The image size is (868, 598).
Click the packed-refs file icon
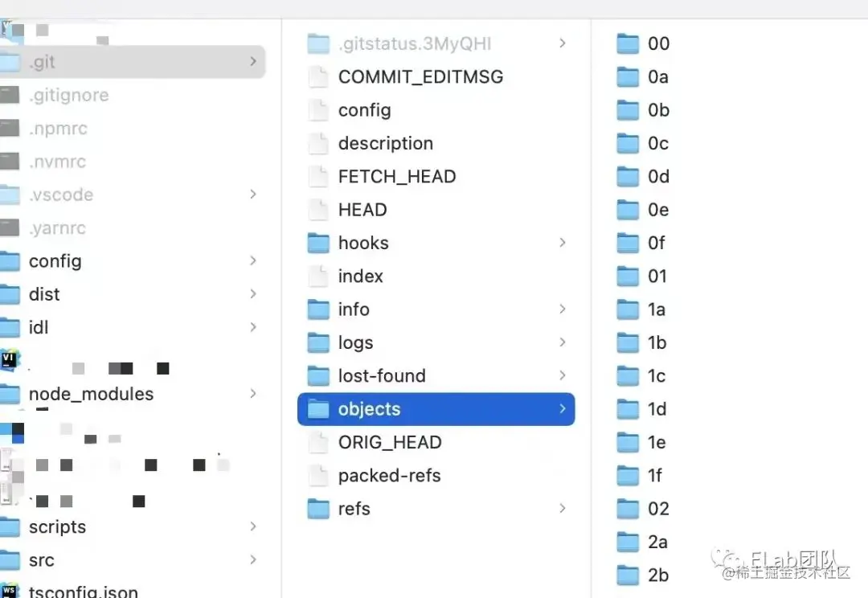point(318,476)
